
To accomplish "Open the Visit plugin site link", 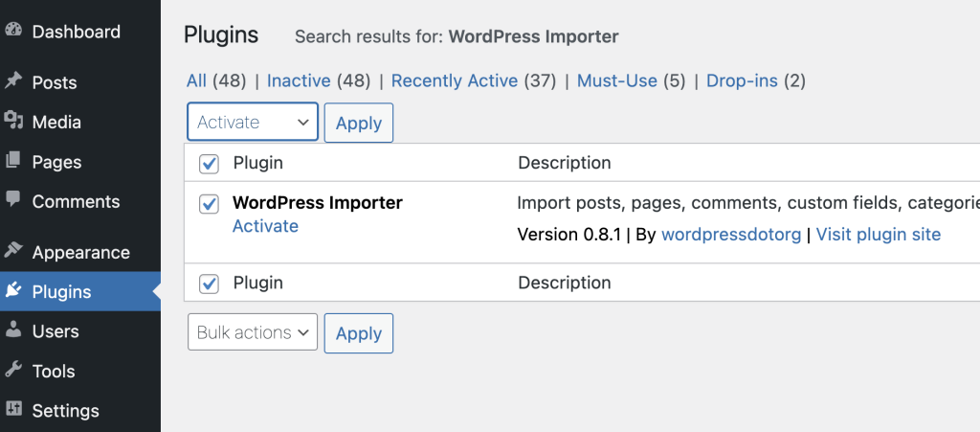I will click(879, 235).
